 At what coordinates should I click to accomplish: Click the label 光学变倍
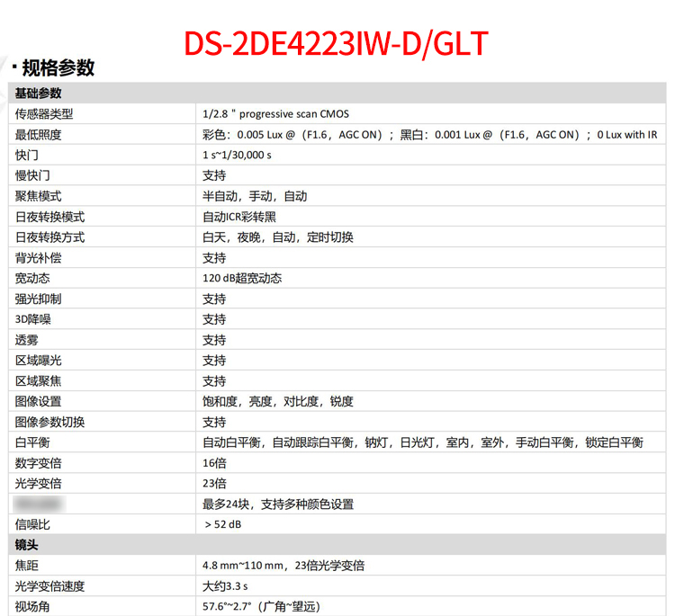tap(39, 484)
